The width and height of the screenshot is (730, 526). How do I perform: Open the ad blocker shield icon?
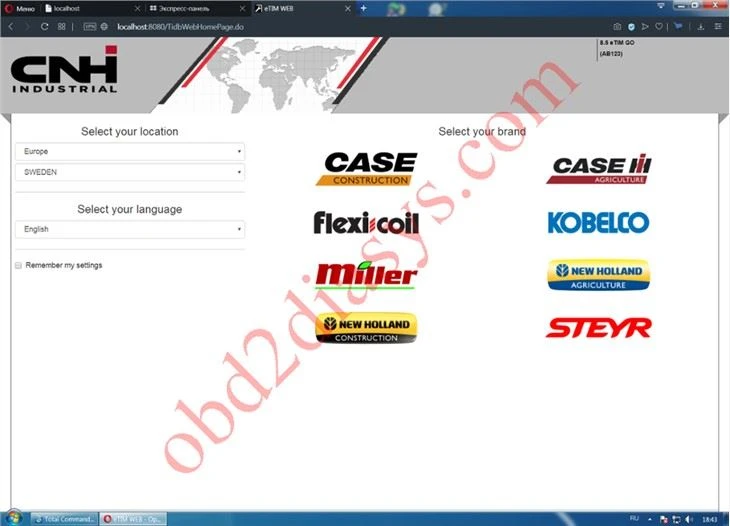click(x=631, y=27)
